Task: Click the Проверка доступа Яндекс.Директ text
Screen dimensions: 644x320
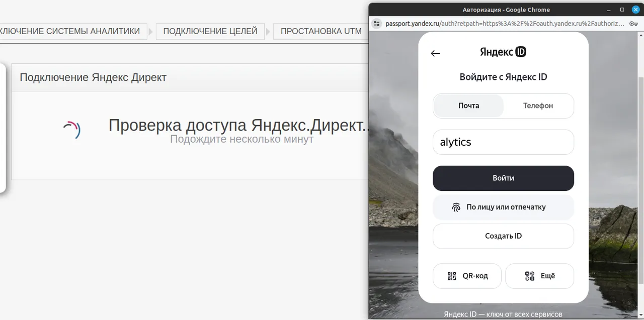Action: (x=239, y=126)
